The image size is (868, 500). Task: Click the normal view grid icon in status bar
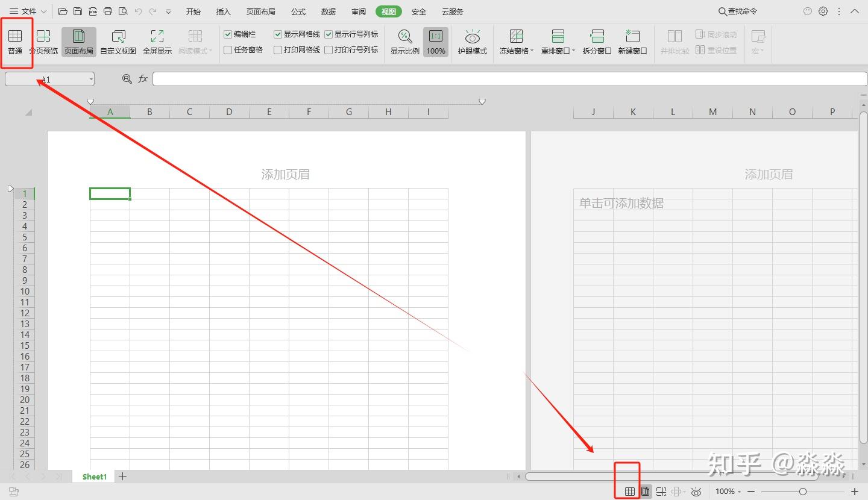630,492
